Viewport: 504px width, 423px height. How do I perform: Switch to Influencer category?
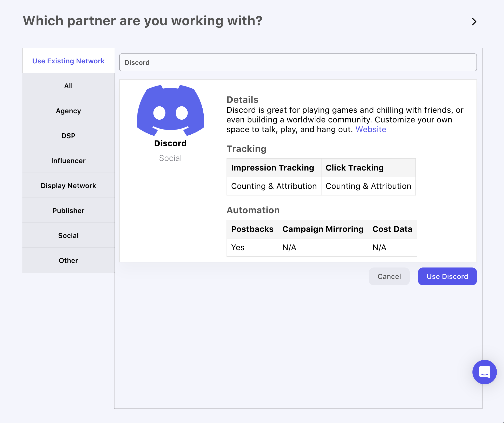tap(68, 161)
